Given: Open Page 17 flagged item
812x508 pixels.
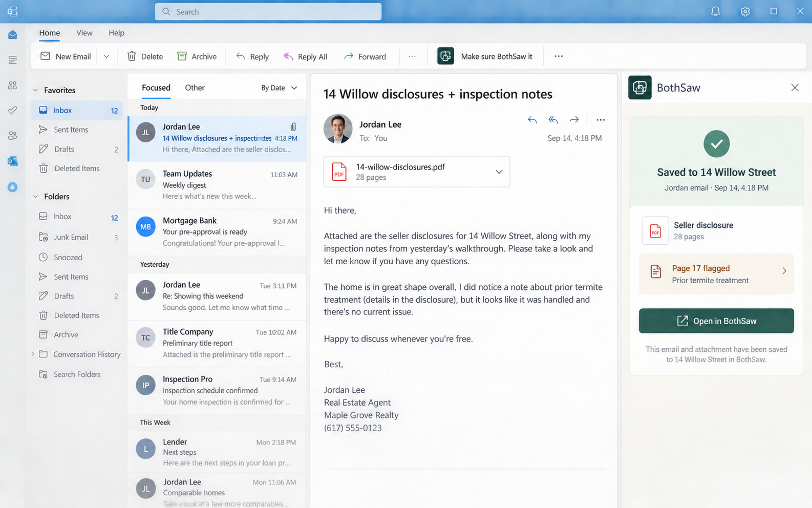Looking at the screenshot, I should (x=716, y=274).
